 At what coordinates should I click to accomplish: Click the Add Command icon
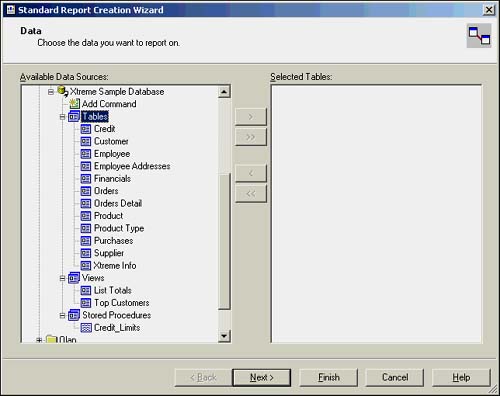[x=74, y=104]
